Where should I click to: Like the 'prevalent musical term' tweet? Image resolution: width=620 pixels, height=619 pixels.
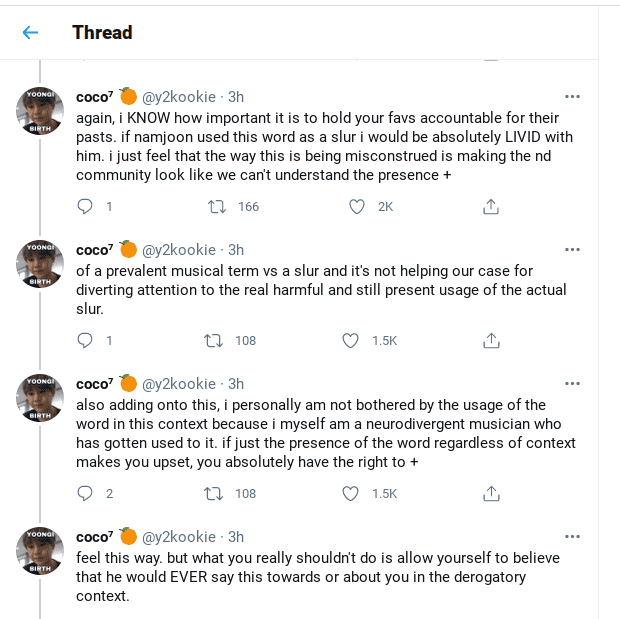(351, 340)
